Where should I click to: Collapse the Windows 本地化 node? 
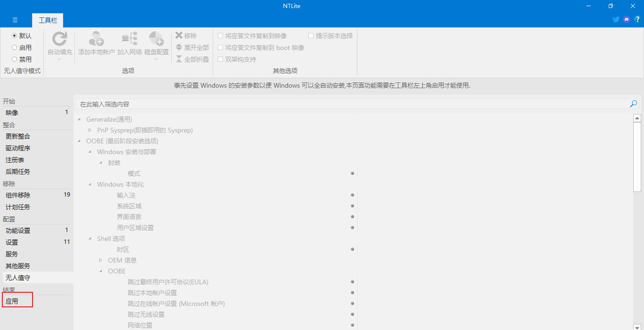click(x=90, y=184)
